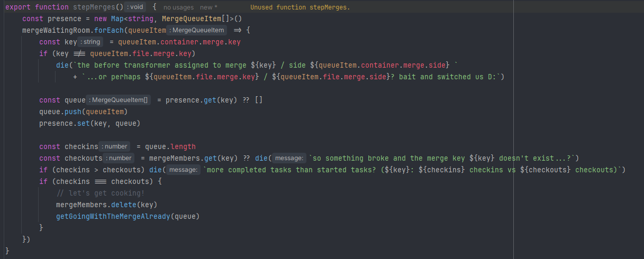The height and width of the screenshot is (259, 644).
Task: Click the ":MergeQueueItem" hint after queueItem parameter
Action: click(198, 30)
